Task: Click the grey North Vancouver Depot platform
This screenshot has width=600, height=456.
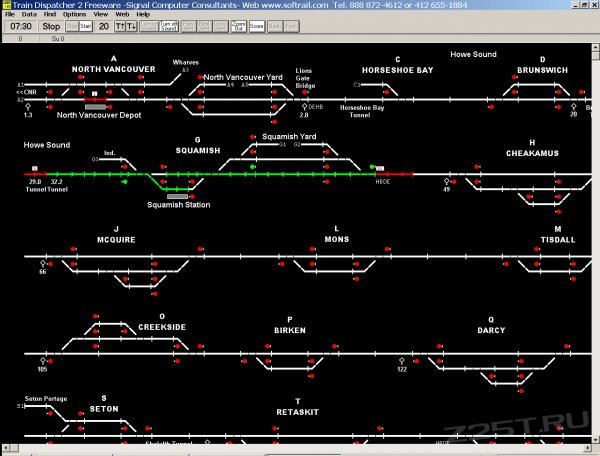Action: [97, 107]
